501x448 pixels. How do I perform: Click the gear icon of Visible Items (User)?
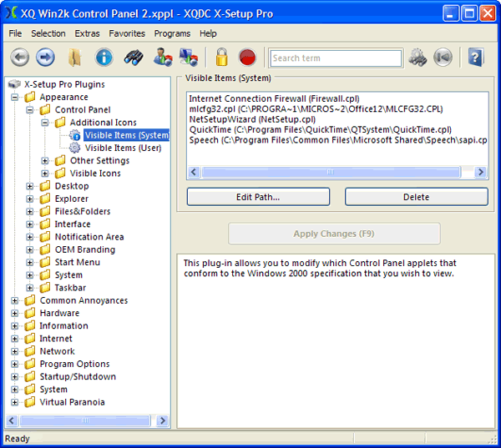coord(75,148)
